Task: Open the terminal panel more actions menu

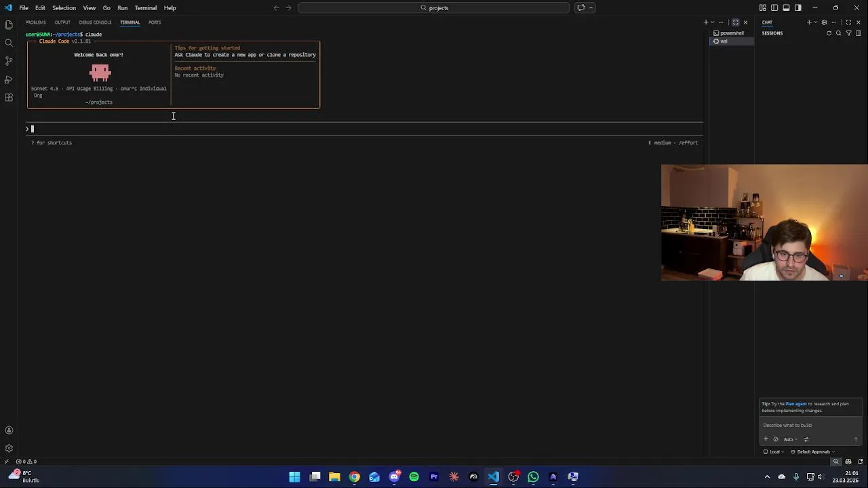Action: (721, 22)
